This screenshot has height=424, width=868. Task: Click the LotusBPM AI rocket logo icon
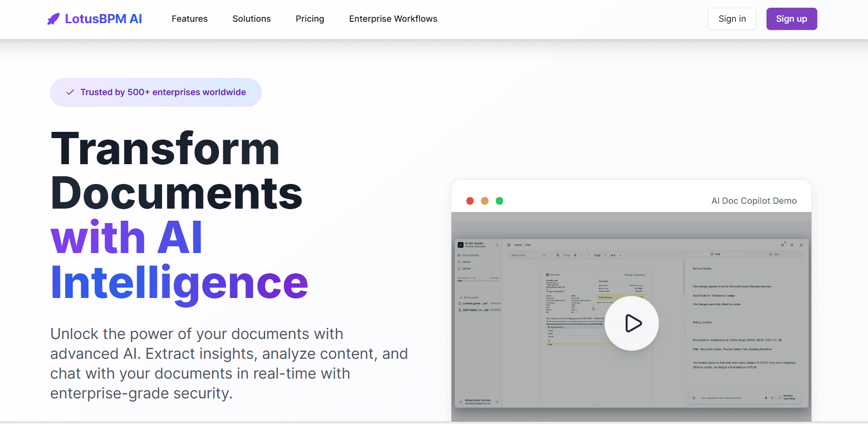pyautogui.click(x=53, y=19)
